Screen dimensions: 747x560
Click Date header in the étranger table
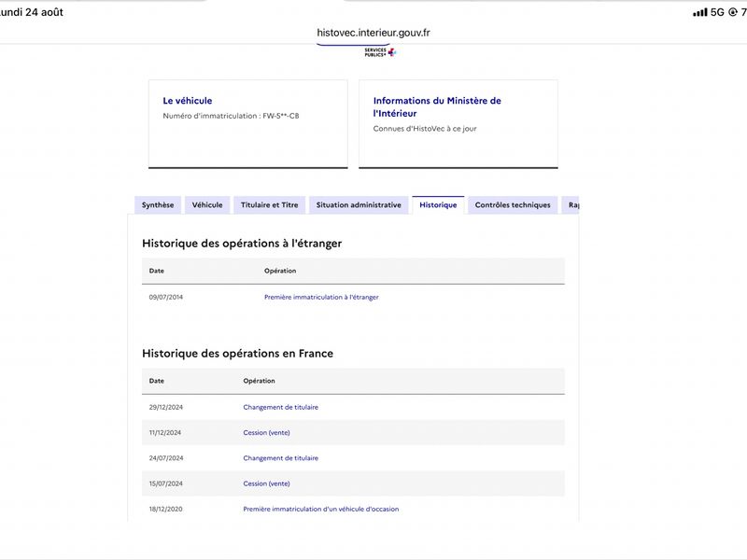click(156, 271)
